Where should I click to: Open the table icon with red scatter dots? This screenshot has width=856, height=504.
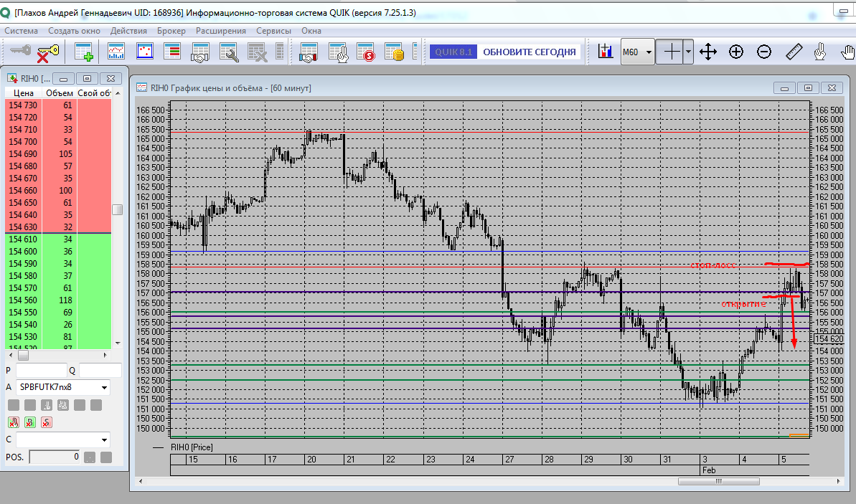point(144,52)
